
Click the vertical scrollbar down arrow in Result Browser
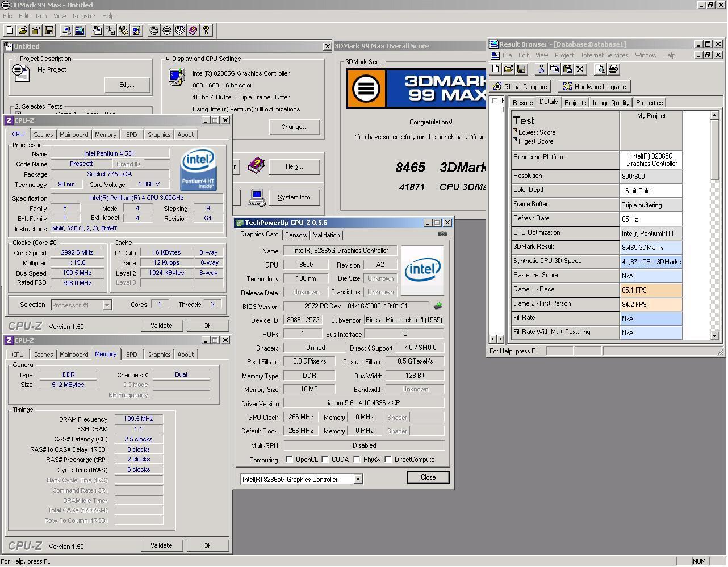pyautogui.click(x=714, y=336)
